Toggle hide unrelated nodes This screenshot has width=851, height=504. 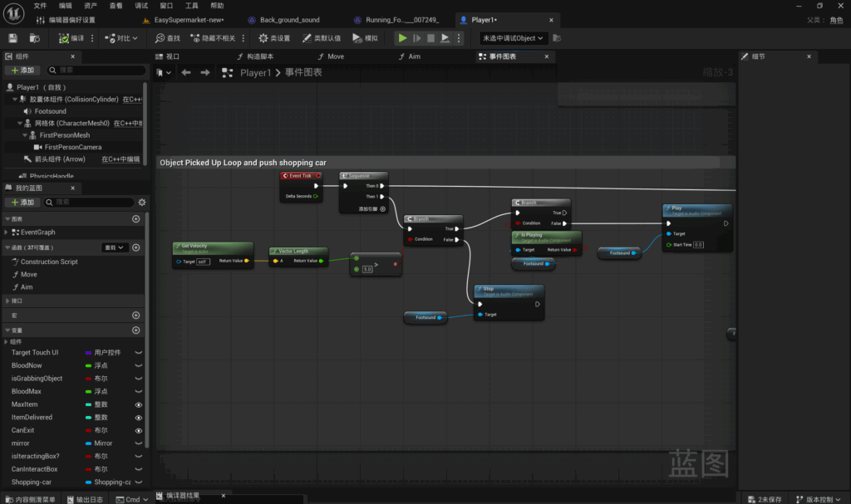[x=213, y=38]
